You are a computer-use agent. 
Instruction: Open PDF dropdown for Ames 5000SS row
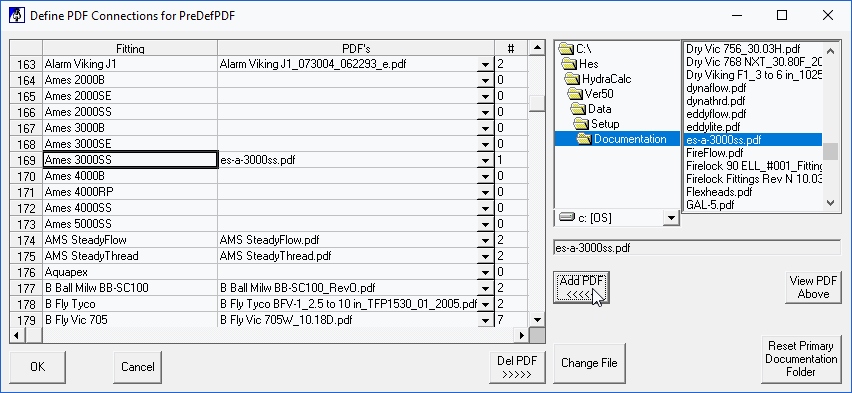pyautogui.click(x=484, y=224)
